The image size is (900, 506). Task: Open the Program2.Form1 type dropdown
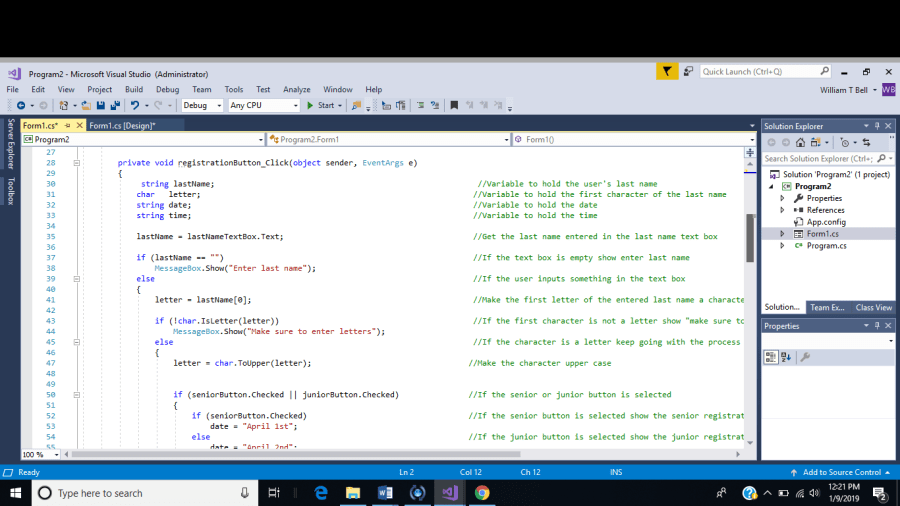[x=389, y=139]
